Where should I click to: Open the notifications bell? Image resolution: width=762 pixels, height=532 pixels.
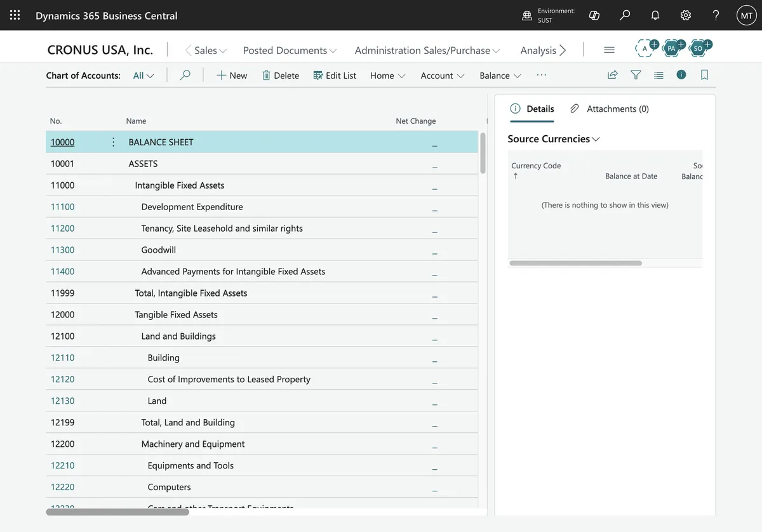tap(655, 15)
